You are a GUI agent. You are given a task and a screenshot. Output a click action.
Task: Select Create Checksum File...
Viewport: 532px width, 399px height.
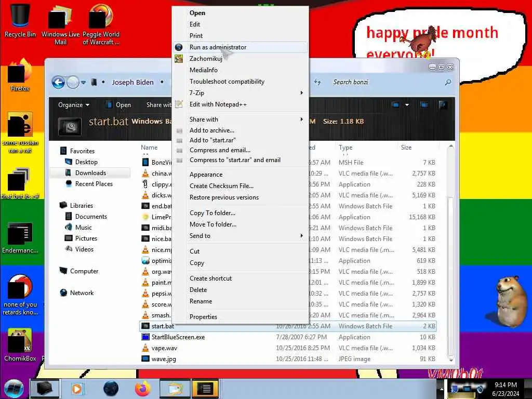click(221, 186)
